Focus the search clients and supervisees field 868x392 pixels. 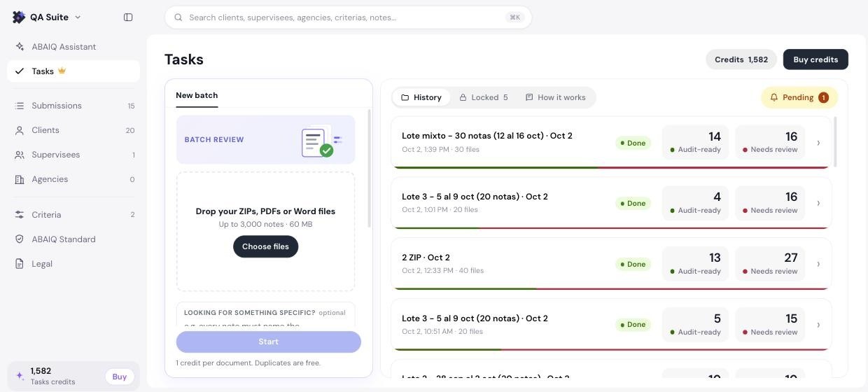(x=348, y=17)
